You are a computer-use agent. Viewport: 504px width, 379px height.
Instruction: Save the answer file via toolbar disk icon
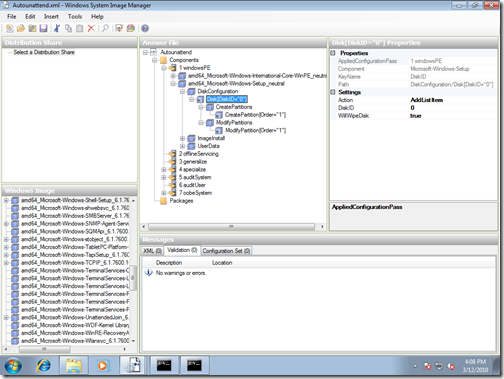pos(43,29)
